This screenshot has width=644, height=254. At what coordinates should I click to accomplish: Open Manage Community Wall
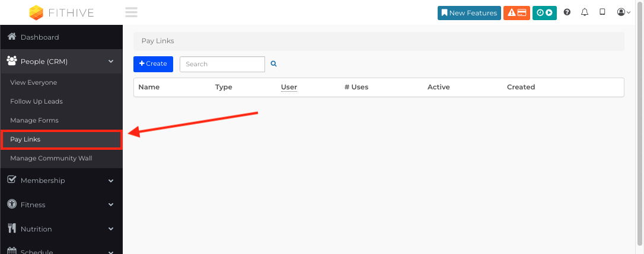coord(51,158)
